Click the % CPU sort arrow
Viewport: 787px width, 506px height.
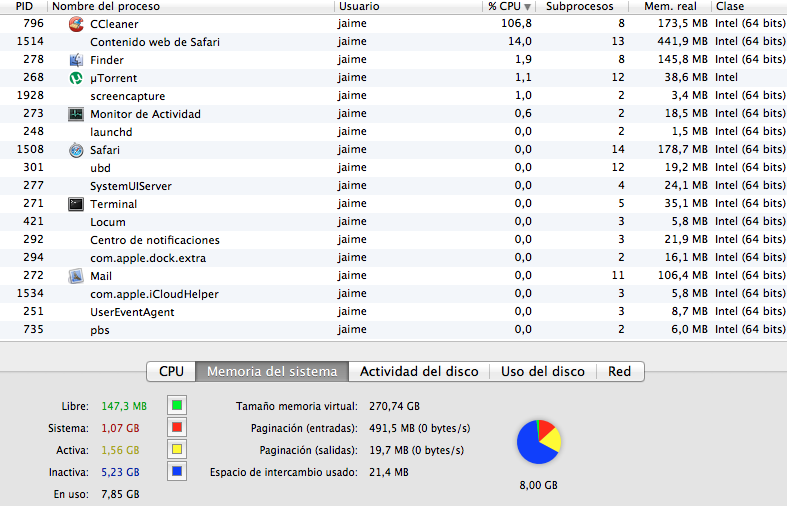coord(527,7)
